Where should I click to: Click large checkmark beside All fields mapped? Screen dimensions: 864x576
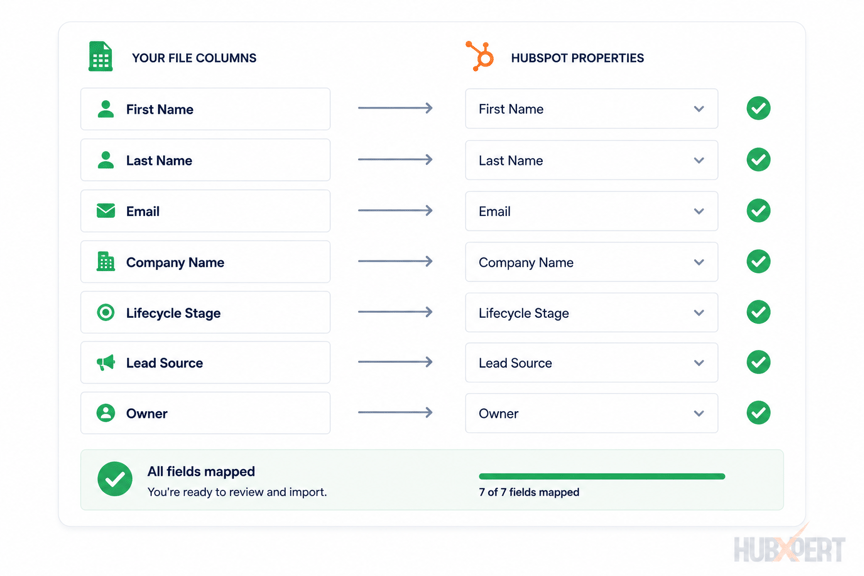point(115,479)
